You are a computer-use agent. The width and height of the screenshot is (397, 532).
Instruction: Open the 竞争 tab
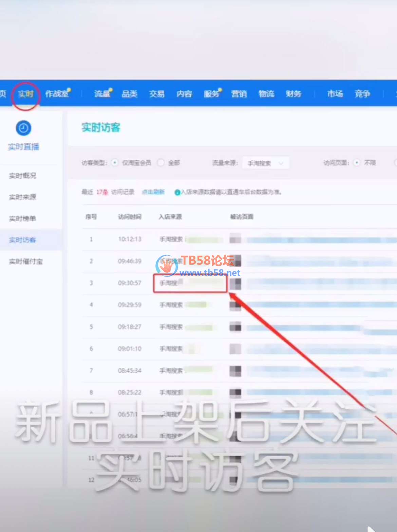point(363,94)
